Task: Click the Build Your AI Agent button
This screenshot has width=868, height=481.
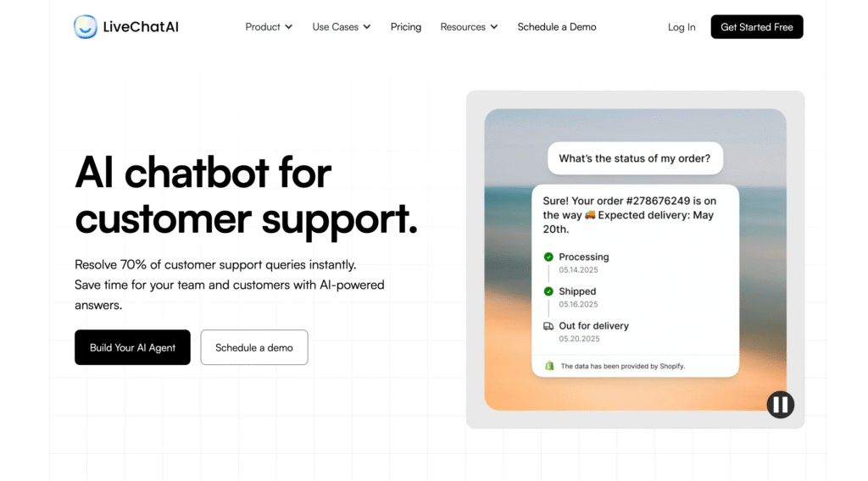Action: pyautogui.click(x=132, y=347)
